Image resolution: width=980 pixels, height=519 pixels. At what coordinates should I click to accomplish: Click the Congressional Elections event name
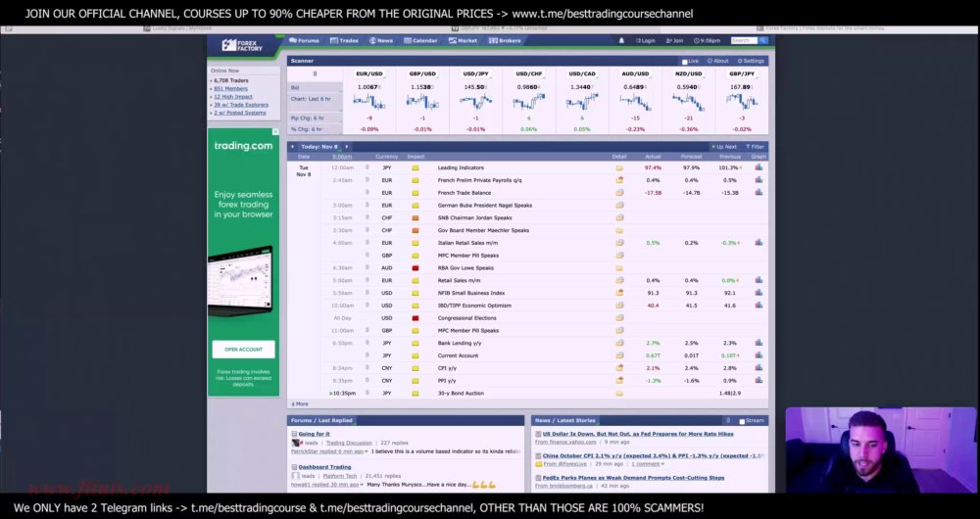tap(466, 318)
